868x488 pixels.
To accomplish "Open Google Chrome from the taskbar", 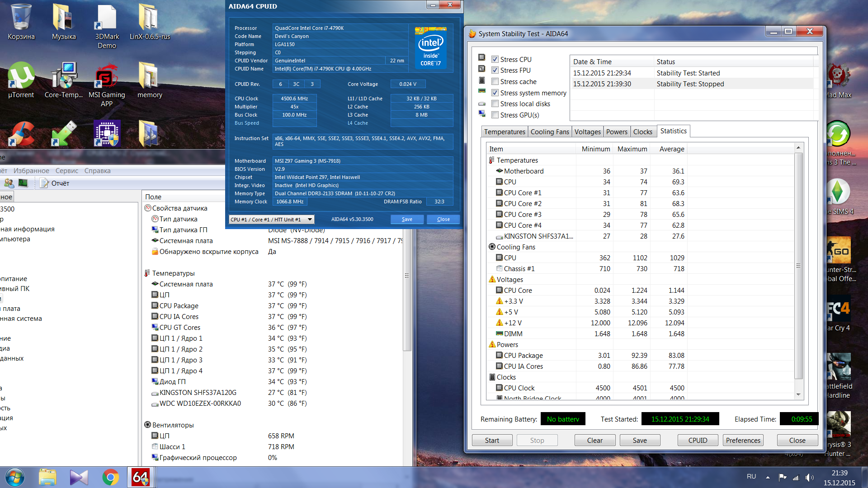I will tap(110, 477).
